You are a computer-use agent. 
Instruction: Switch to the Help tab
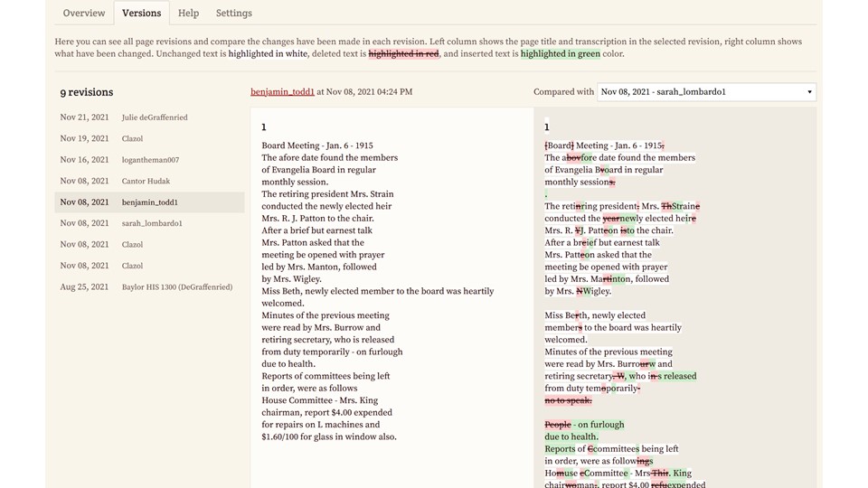[188, 13]
